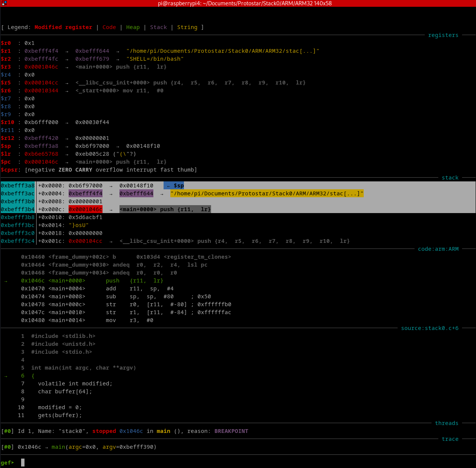This screenshot has height=468, width=476.
Task: Click the $r0 register name
Action: [x=6, y=43]
